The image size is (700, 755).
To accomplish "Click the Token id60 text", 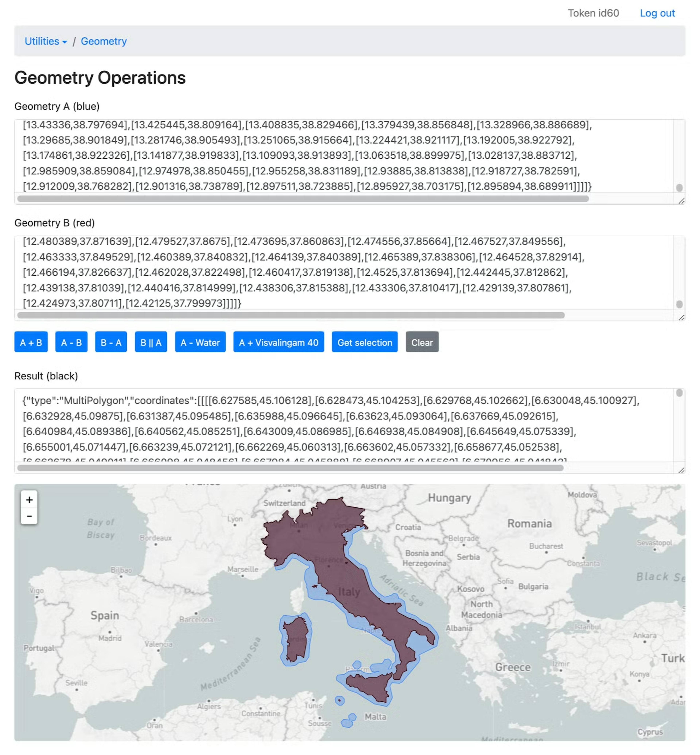I will click(593, 13).
